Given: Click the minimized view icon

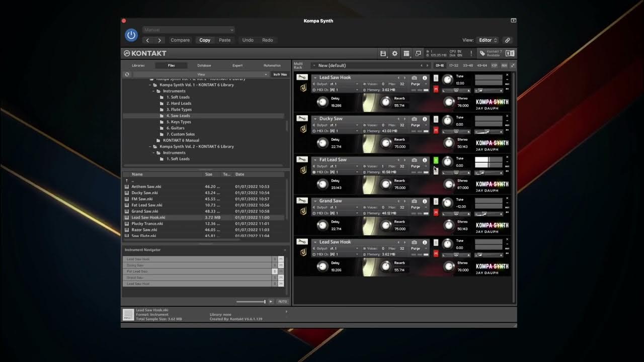Looking at the screenshot, I should click(x=418, y=53).
